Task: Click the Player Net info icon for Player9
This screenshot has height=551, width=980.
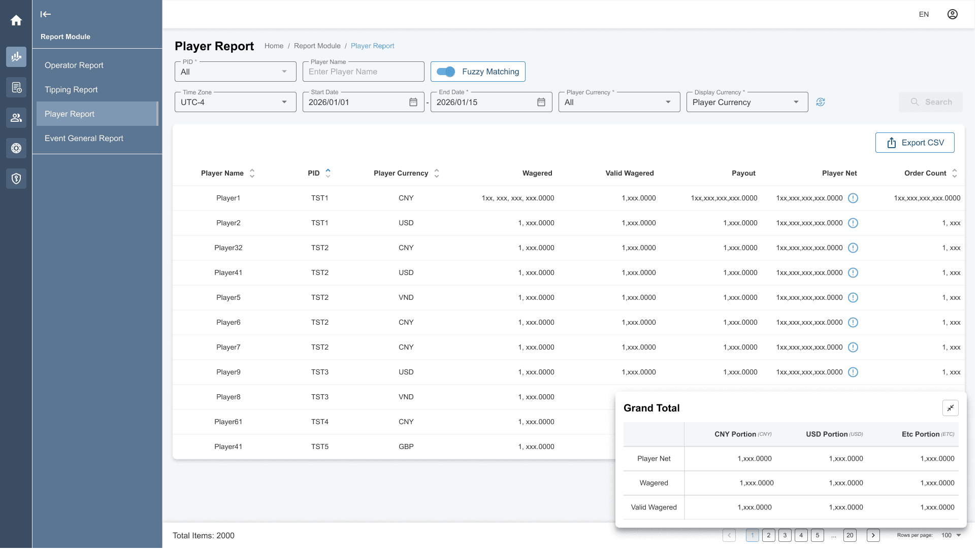Action: click(858, 374)
